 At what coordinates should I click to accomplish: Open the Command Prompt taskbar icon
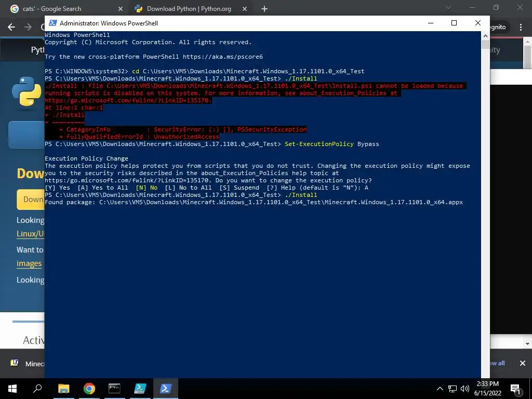pyautogui.click(x=114, y=389)
